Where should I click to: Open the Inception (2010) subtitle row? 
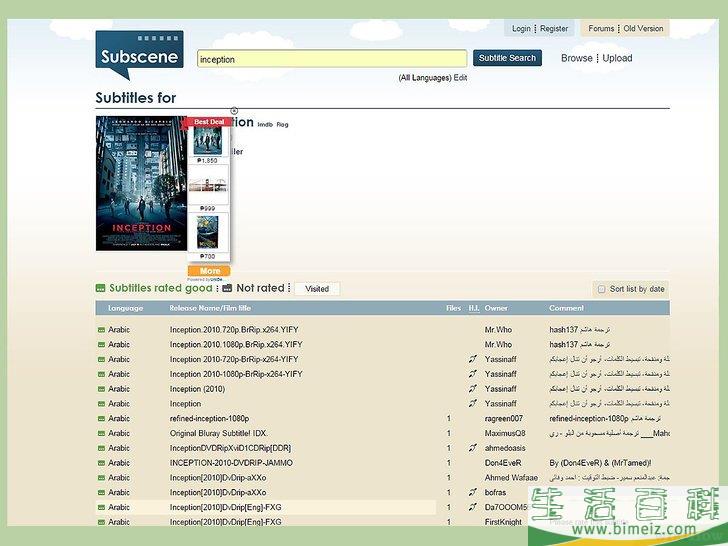pos(197,389)
